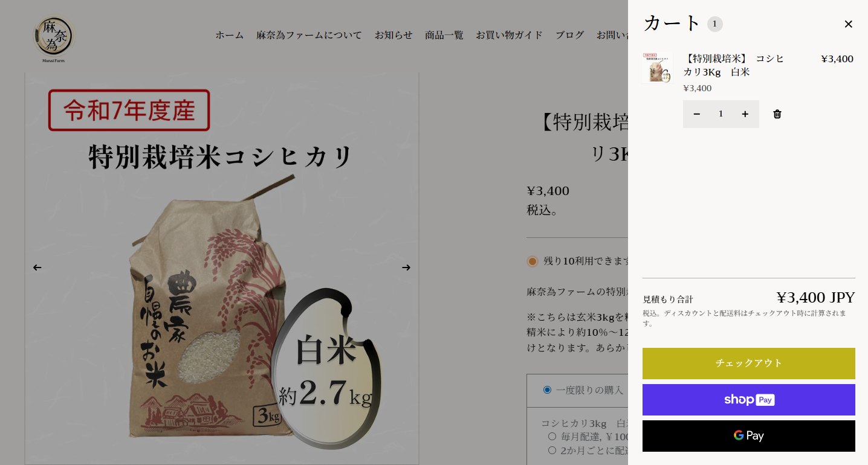Show next product image with right arrow

(406, 268)
